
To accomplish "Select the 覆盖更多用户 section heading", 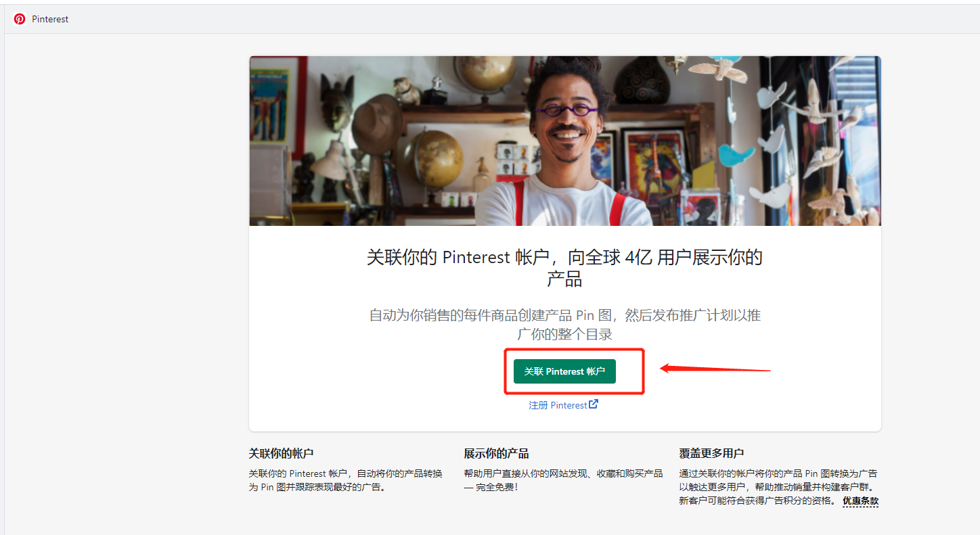I will [x=711, y=453].
